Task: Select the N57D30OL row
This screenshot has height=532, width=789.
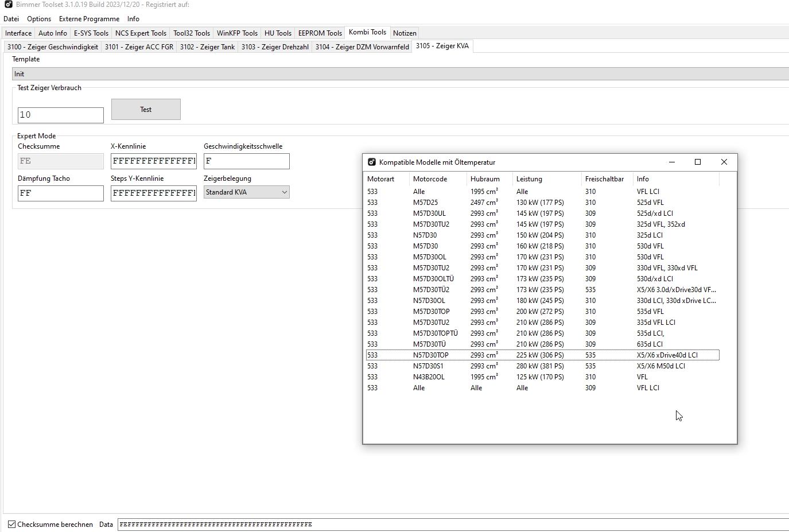Action: (542, 301)
